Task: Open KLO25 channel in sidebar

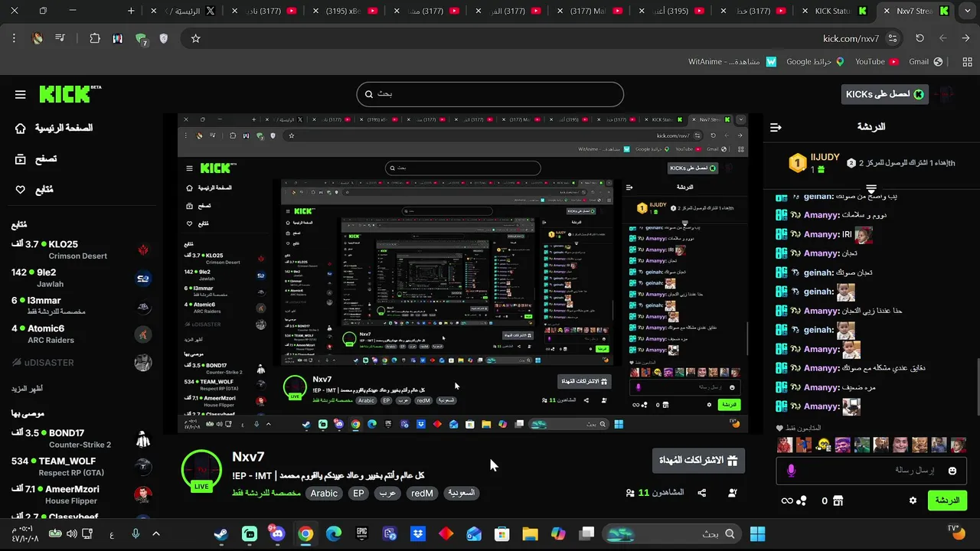Action: click(x=81, y=250)
